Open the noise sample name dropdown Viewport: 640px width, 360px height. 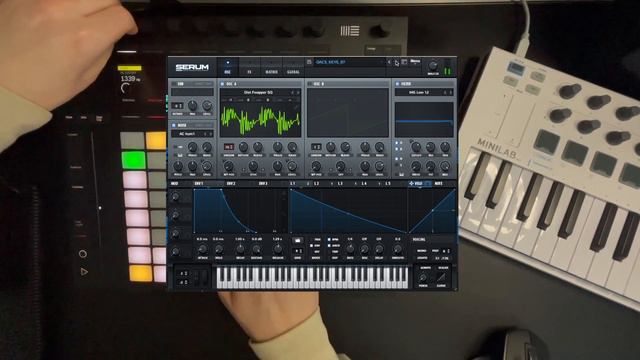point(188,134)
